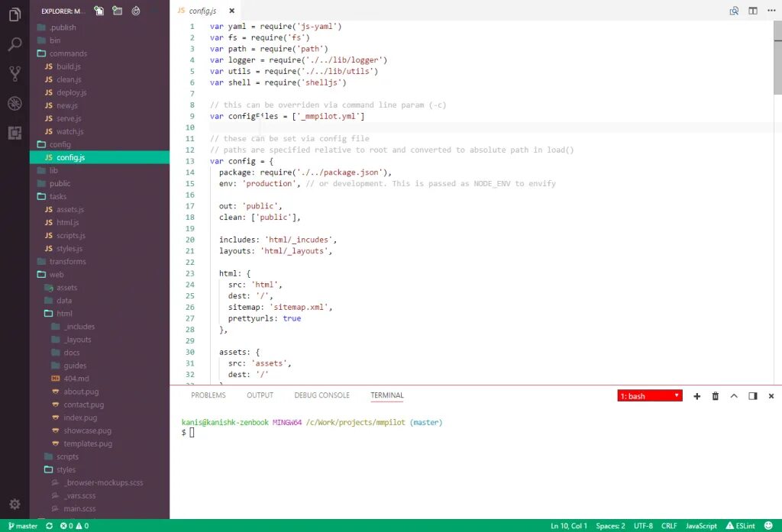Expand the _includes folder
Viewport: 782px width, 532px height.
point(99,326)
